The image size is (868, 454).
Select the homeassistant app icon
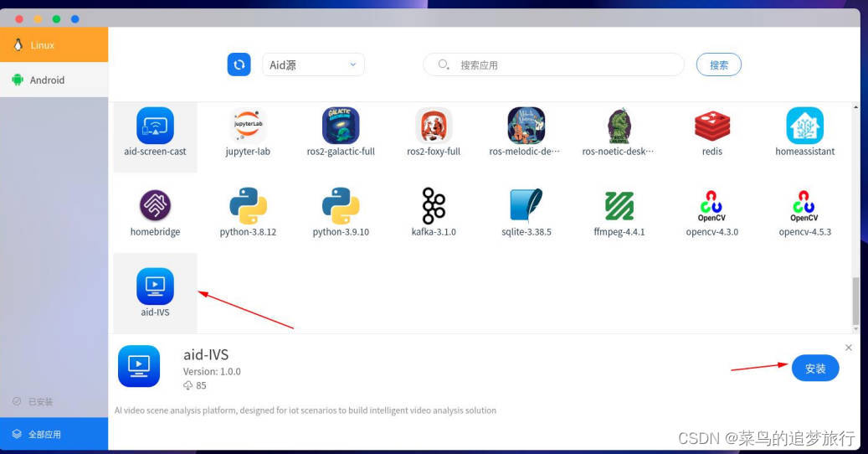pos(805,126)
